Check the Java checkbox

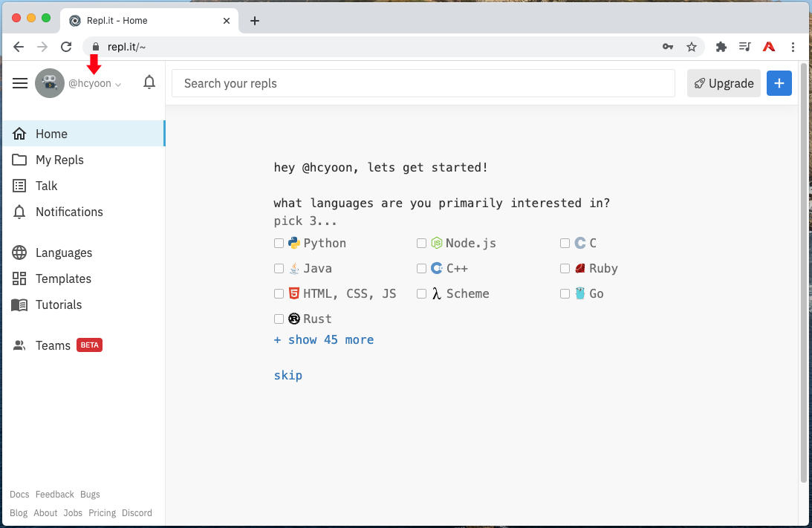pos(279,269)
